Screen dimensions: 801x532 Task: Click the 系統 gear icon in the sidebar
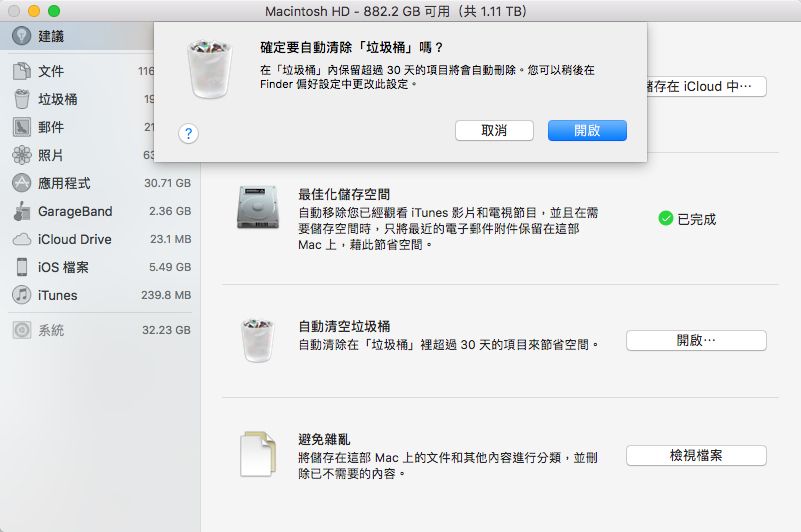pos(21,330)
